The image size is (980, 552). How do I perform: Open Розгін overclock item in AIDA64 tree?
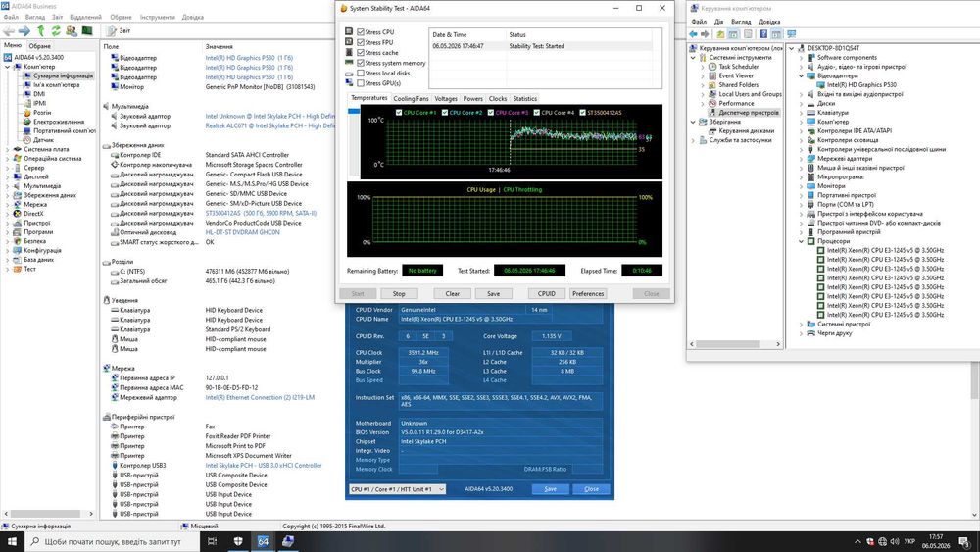click(x=42, y=113)
